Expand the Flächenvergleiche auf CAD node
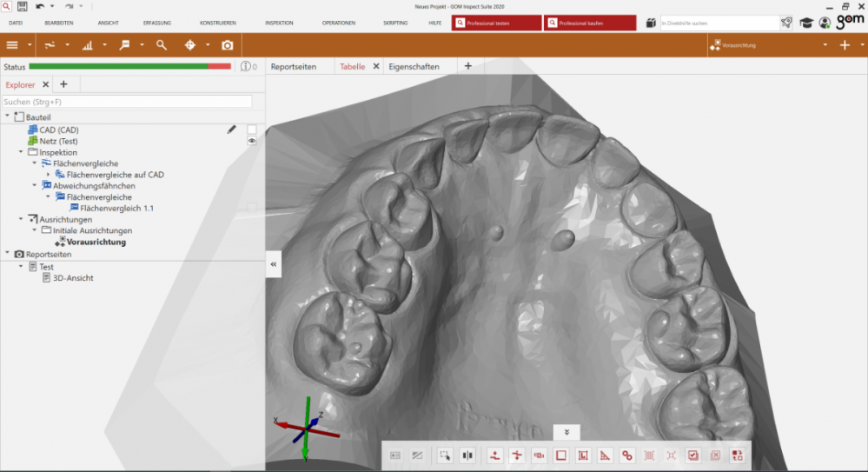Screen dimensions: 868x472 click(x=49, y=175)
